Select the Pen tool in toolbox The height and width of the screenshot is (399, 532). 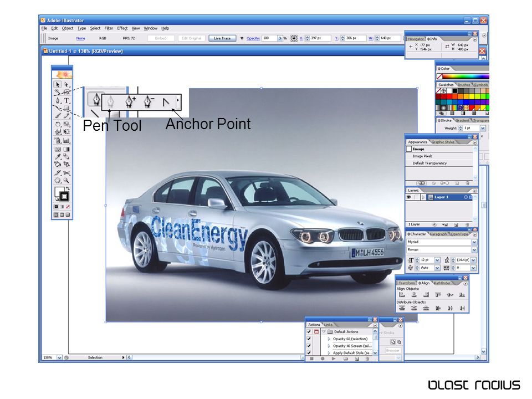coord(57,100)
